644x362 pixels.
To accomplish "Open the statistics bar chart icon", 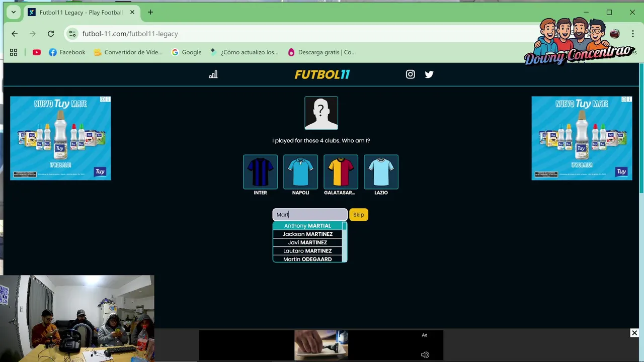I will 213,74.
